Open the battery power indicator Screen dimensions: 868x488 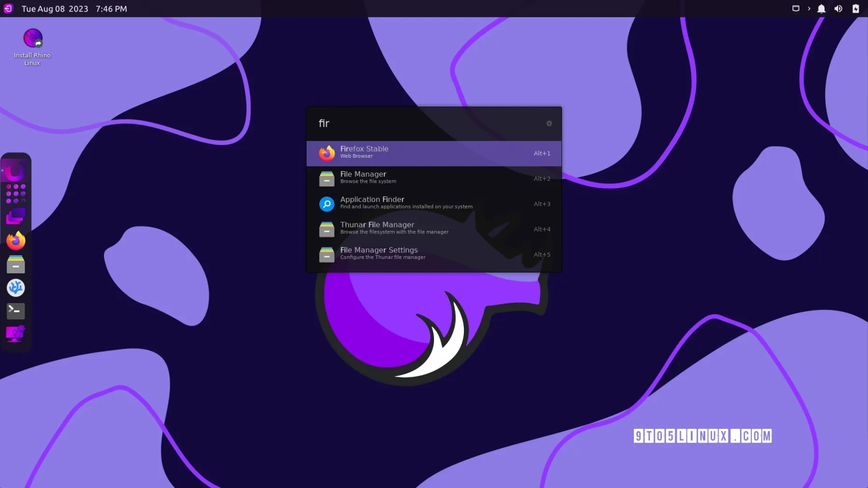click(855, 8)
